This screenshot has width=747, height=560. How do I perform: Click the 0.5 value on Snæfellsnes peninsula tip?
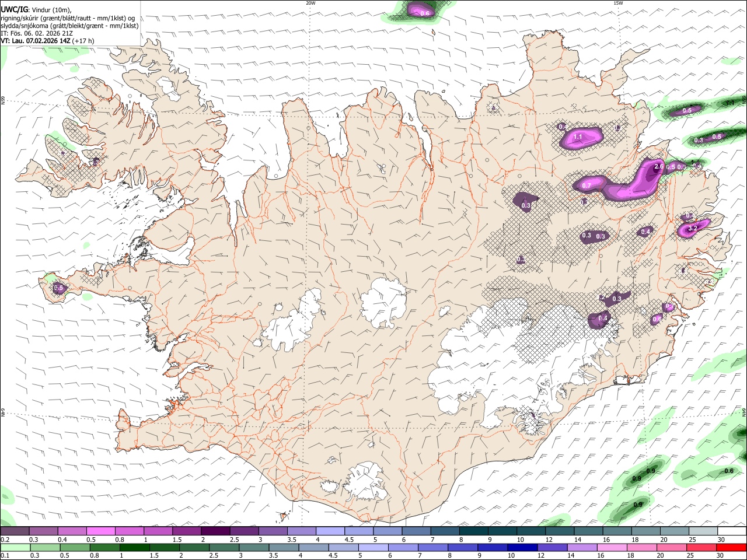[58, 288]
